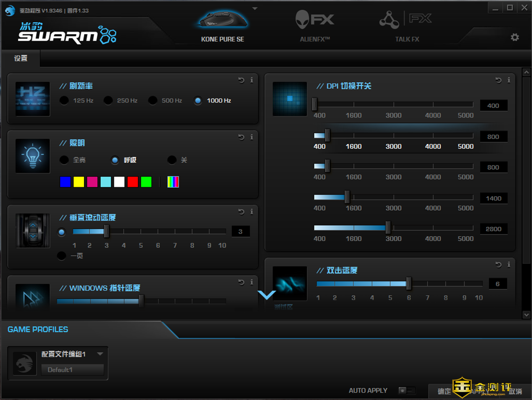Select the 500 Hz polling rate
This screenshot has width=532, height=400.
[x=153, y=101]
